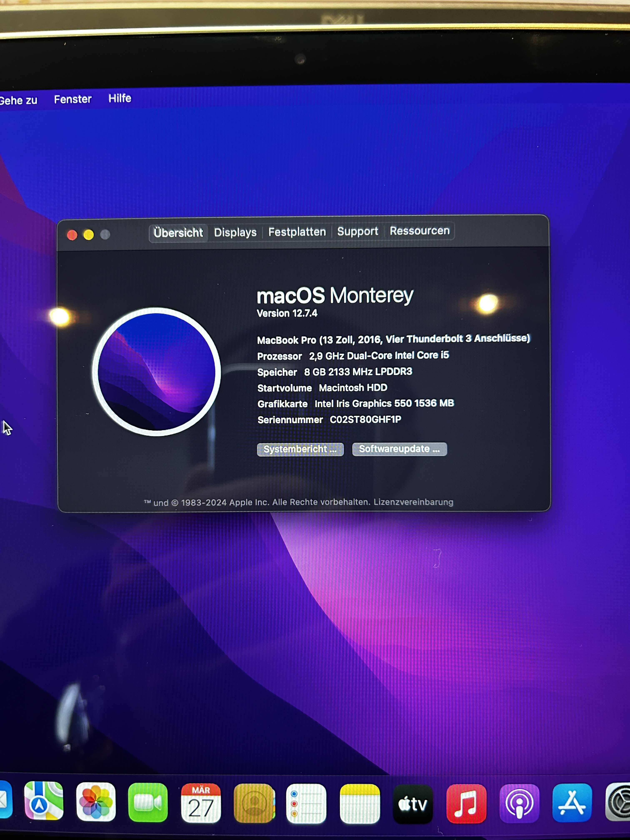Switch to the Übersicht tab

pos(178,233)
